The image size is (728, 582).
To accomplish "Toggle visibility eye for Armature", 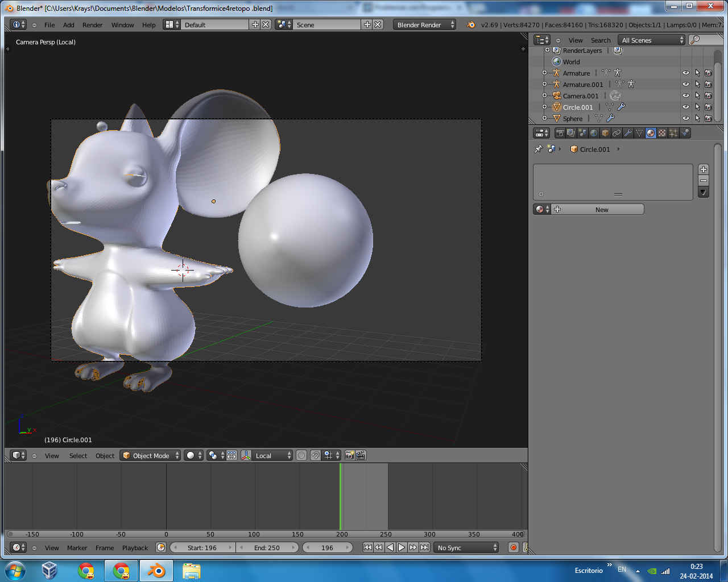I will click(x=686, y=73).
